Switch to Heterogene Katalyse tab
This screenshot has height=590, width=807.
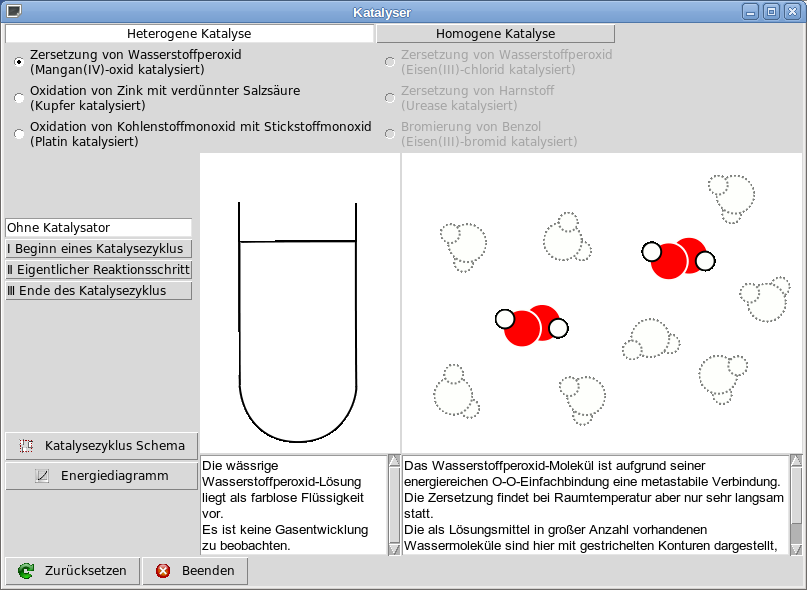point(189,34)
